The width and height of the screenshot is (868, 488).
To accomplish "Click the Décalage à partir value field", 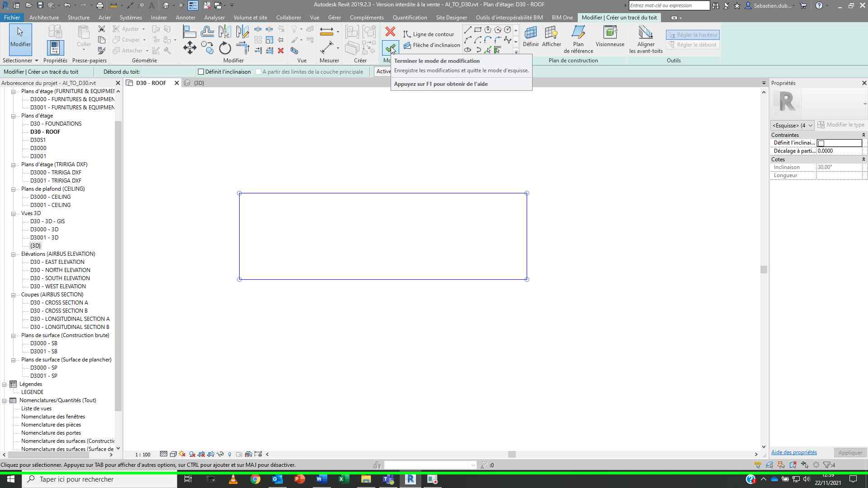I will pos(839,151).
